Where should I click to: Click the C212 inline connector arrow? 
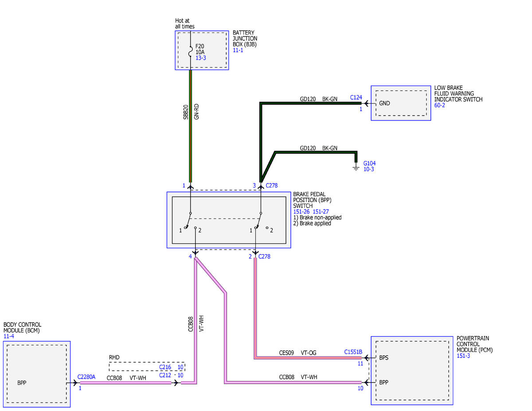click(x=176, y=382)
